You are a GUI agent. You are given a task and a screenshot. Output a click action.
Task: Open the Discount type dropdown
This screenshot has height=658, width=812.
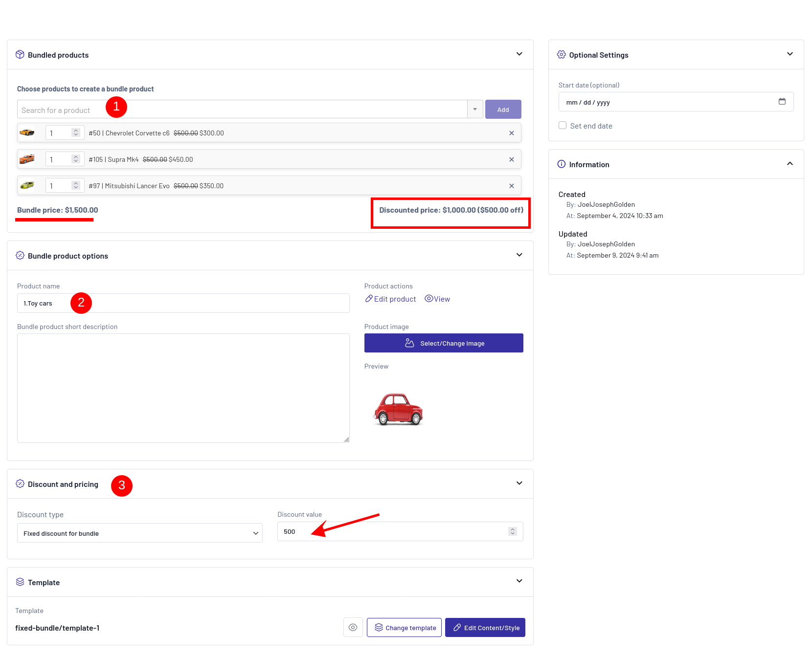coord(139,533)
